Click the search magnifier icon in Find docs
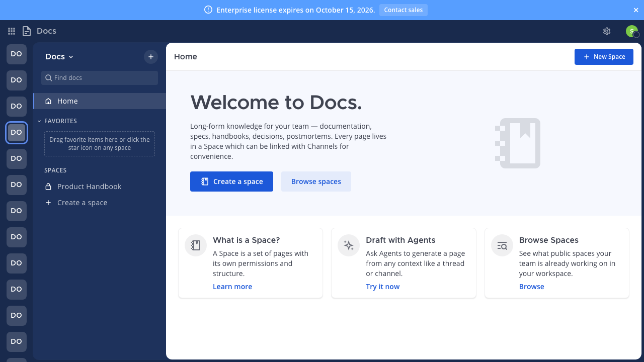This screenshot has height=362, width=644. [x=49, y=78]
